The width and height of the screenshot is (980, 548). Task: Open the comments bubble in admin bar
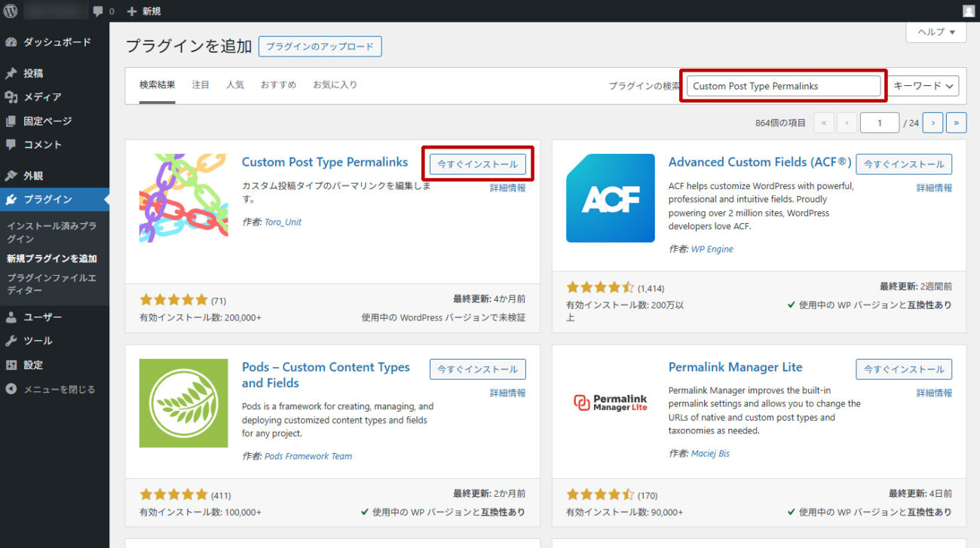pyautogui.click(x=103, y=11)
